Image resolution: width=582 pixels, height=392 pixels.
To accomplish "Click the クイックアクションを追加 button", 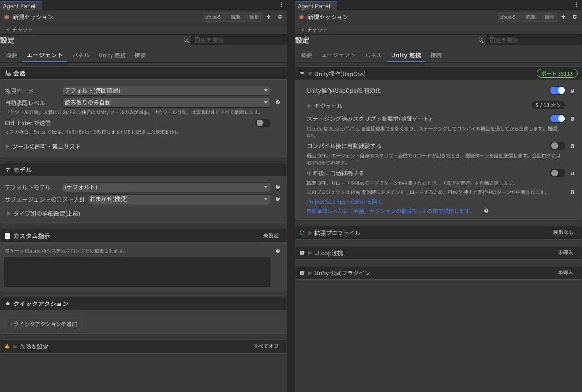I will (44, 324).
